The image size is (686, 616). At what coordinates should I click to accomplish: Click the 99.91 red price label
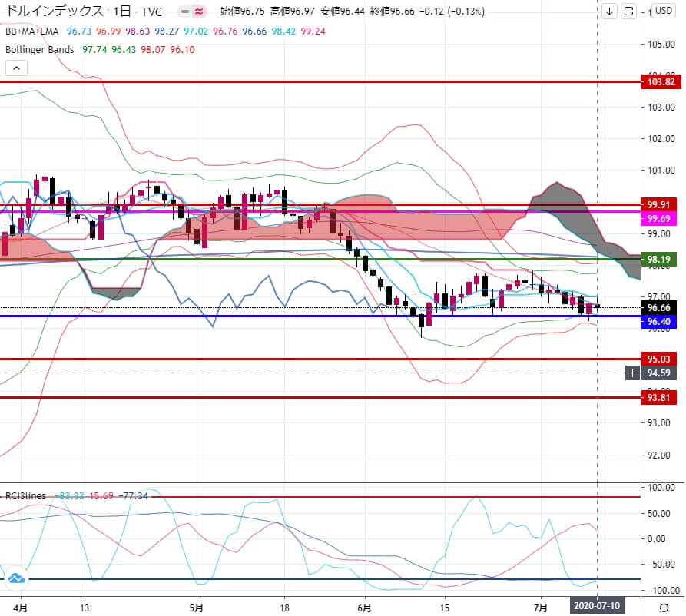click(x=658, y=205)
